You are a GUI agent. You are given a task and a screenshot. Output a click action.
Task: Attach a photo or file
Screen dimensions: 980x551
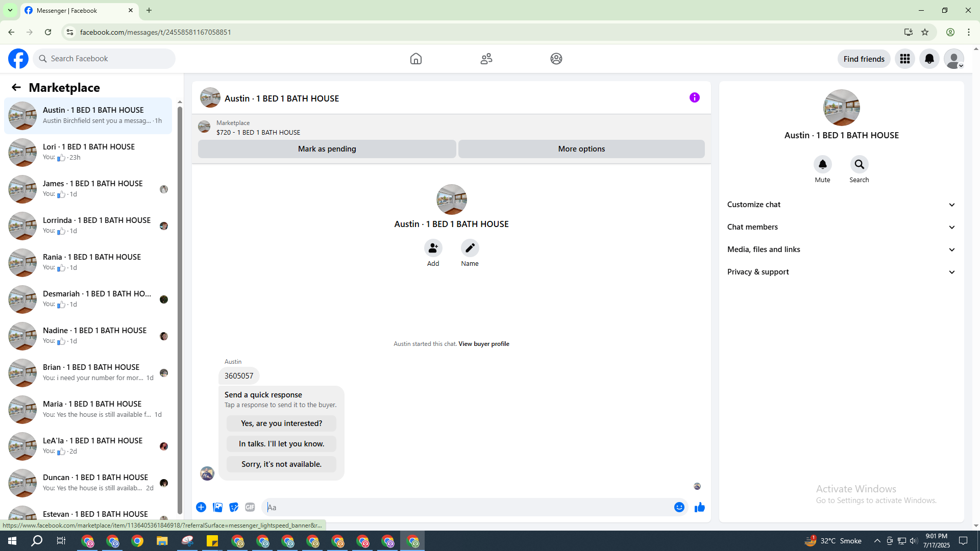(217, 507)
